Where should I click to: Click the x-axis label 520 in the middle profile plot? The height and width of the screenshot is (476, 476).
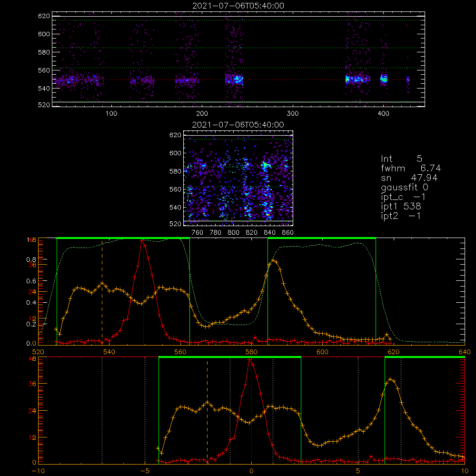38,352
